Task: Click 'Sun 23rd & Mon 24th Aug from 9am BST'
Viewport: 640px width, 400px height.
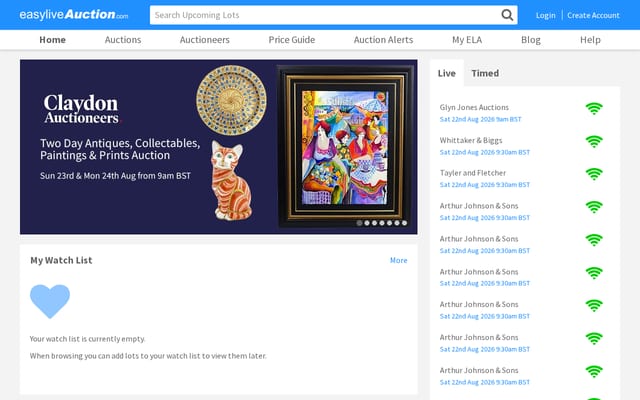Action: tap(116, 176)
